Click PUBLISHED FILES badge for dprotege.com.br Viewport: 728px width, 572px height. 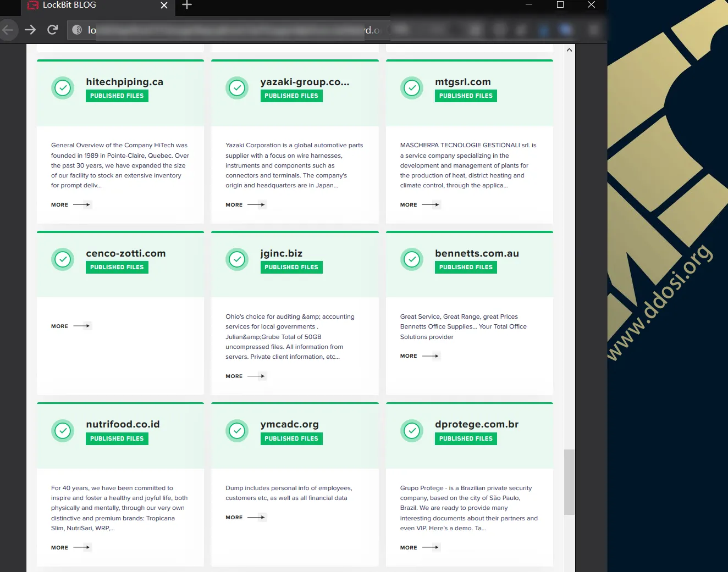466,438
